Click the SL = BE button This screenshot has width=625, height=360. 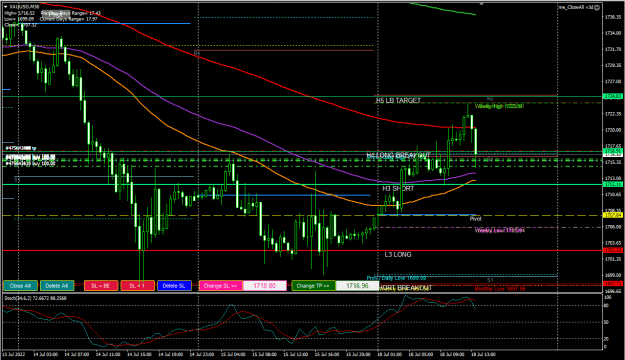(101, 286)
